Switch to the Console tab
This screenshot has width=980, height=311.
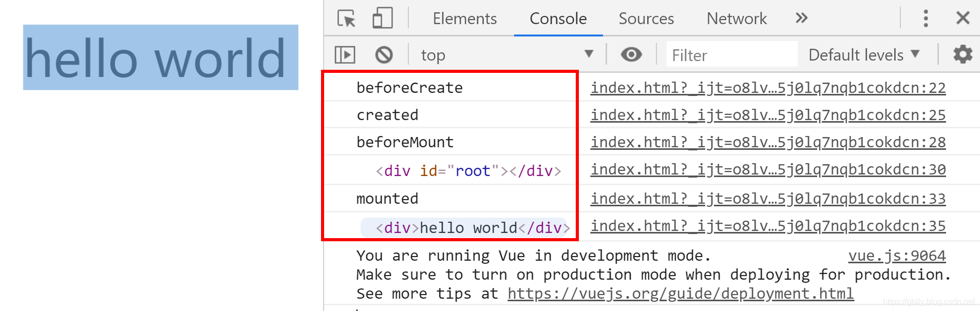tap(558, 18)
